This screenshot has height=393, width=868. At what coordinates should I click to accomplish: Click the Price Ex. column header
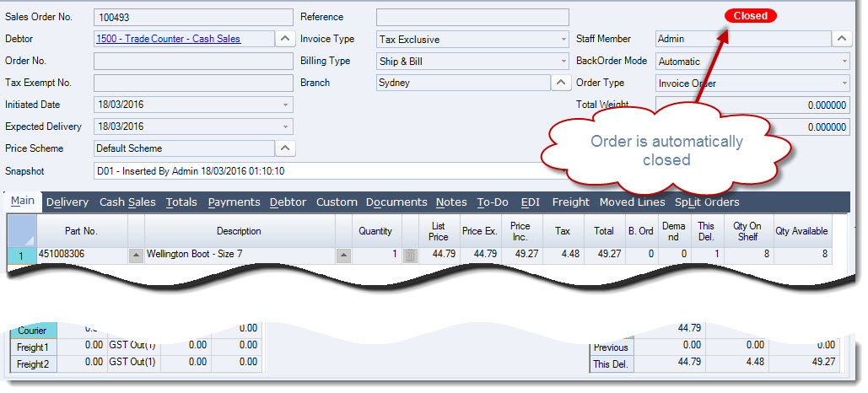[x=480, y=231]
